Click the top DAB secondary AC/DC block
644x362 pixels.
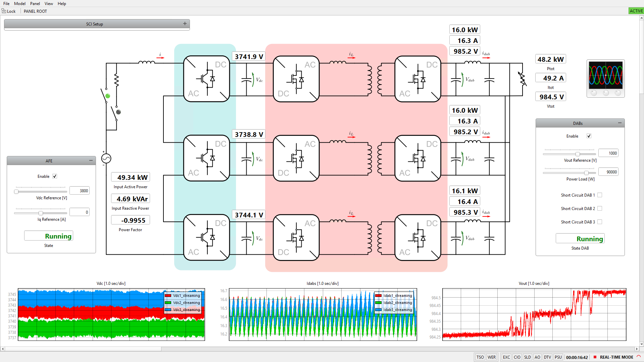(418, 79)
